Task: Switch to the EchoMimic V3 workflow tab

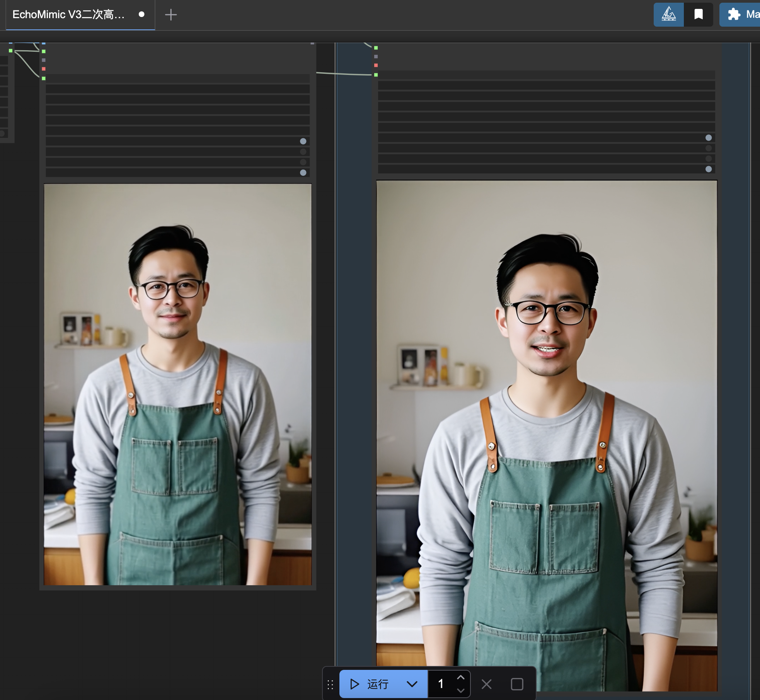Action: click(x=69, y=15)
